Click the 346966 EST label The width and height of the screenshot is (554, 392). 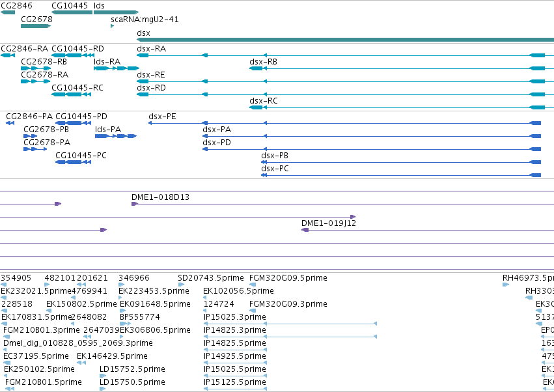134,278
